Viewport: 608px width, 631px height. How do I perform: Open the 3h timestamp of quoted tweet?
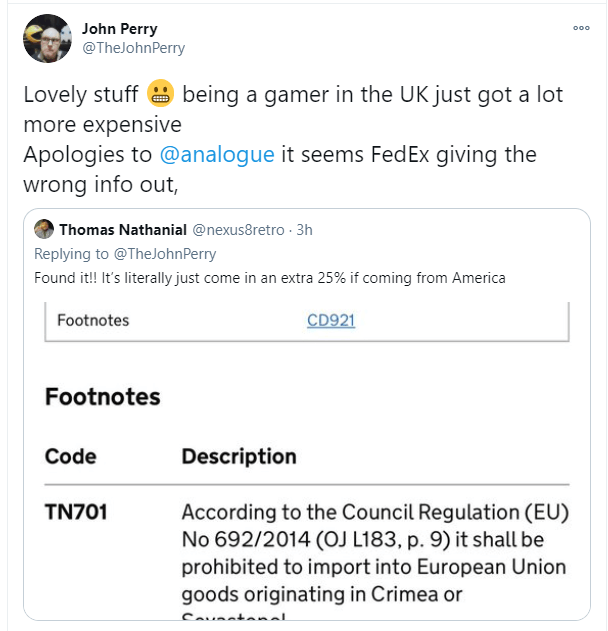pos(304,230)
